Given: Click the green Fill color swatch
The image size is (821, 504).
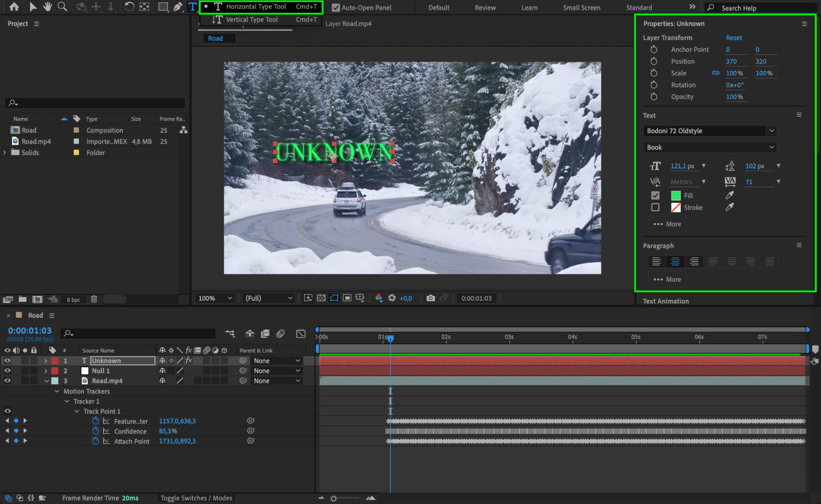Looking at the screenshot, I should click(676, 196).
